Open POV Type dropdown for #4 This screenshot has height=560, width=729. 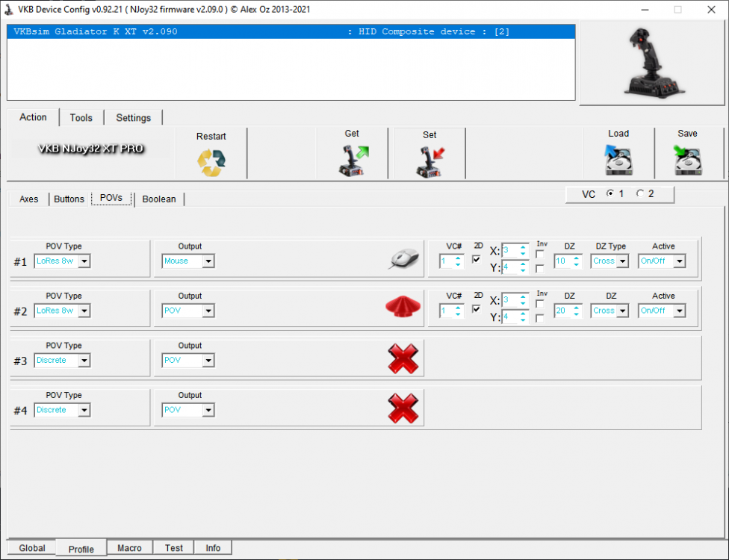coord(84,411)
